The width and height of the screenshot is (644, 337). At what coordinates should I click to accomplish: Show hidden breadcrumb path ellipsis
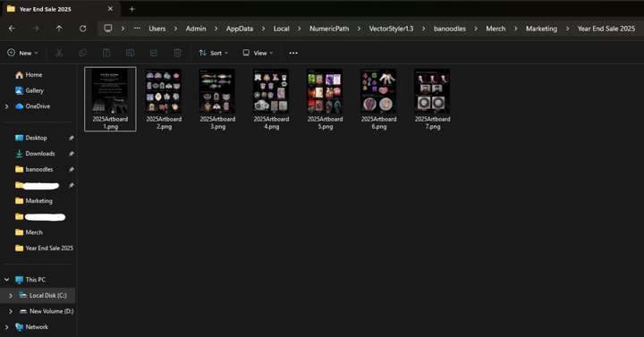point(137,29)
